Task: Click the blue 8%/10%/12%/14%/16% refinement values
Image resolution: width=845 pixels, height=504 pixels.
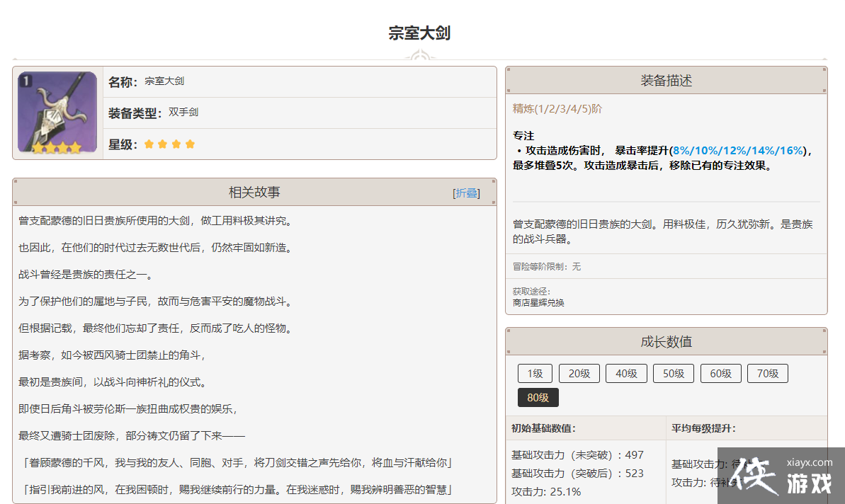Action: coord(739,151)
